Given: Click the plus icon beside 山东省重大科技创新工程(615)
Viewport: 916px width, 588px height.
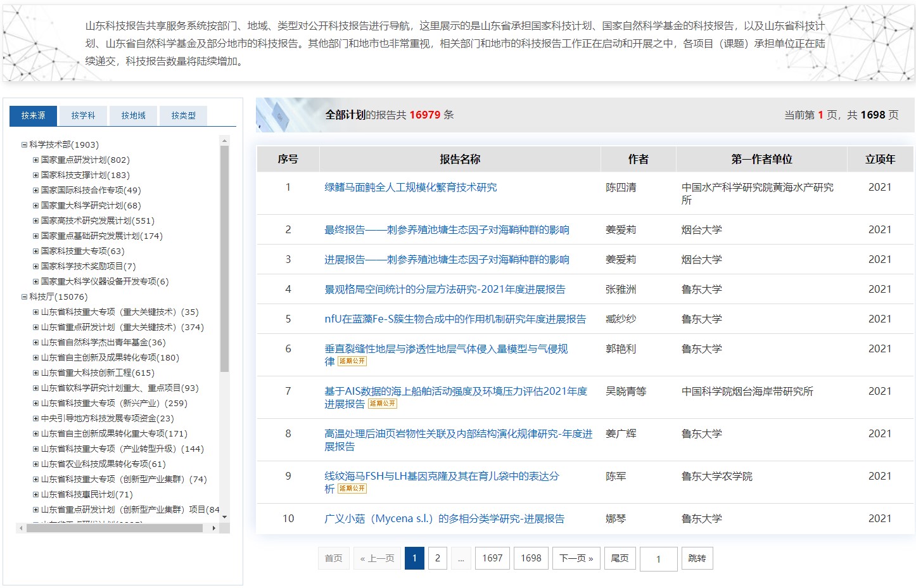Looking at the screenshot, I should point(36,373).
